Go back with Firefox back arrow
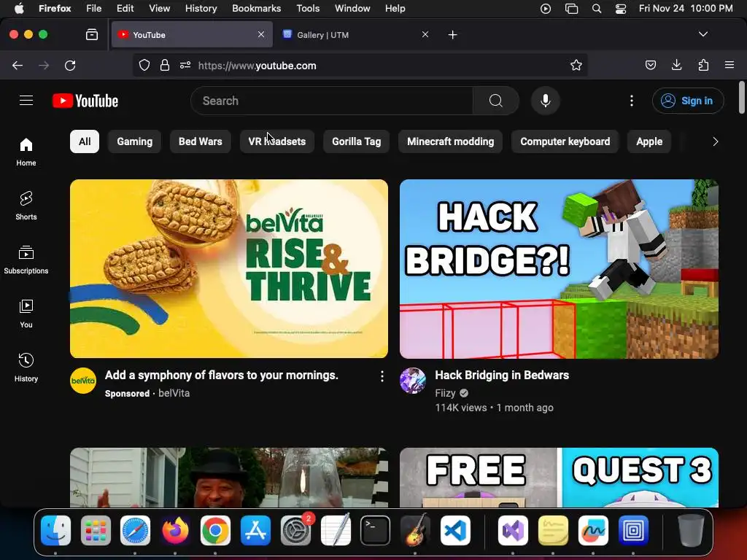Viewport: 747px width, 560px height. coord(18,65)
